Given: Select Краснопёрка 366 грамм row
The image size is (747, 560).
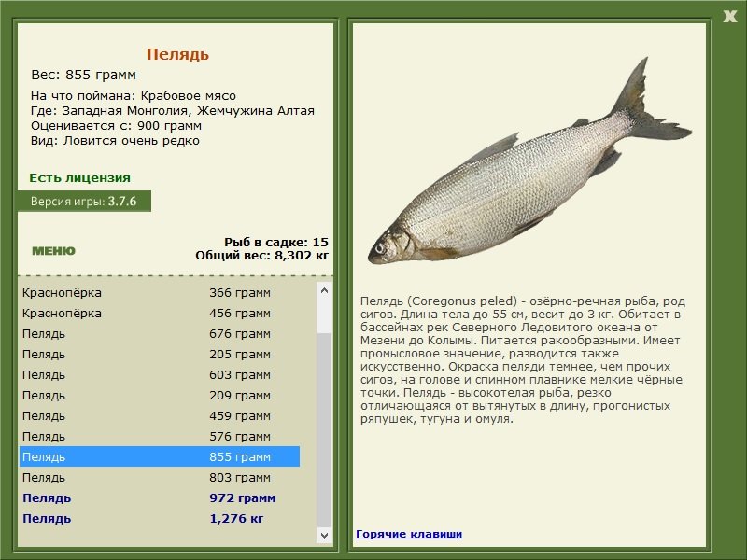Looking at the screenshot, I should [160, 292].
